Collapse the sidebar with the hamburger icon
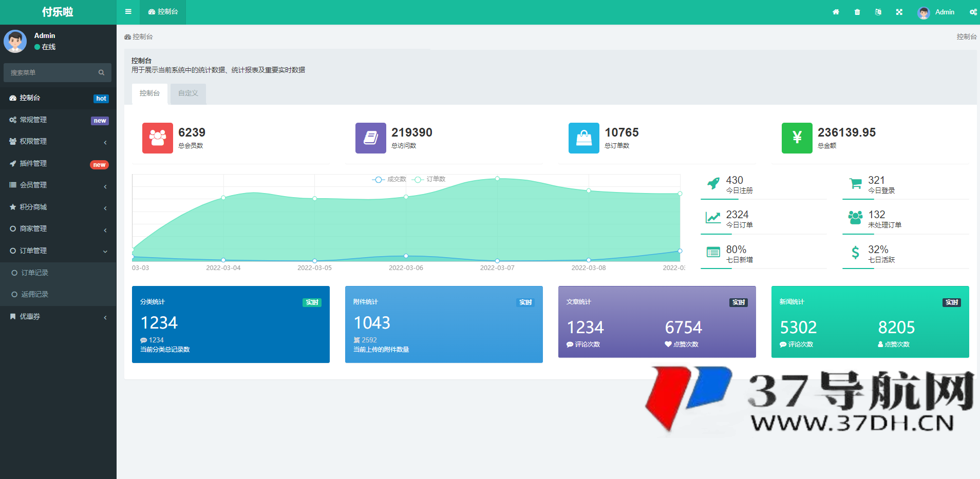This screenshot has height=479, width=980. 128,12
